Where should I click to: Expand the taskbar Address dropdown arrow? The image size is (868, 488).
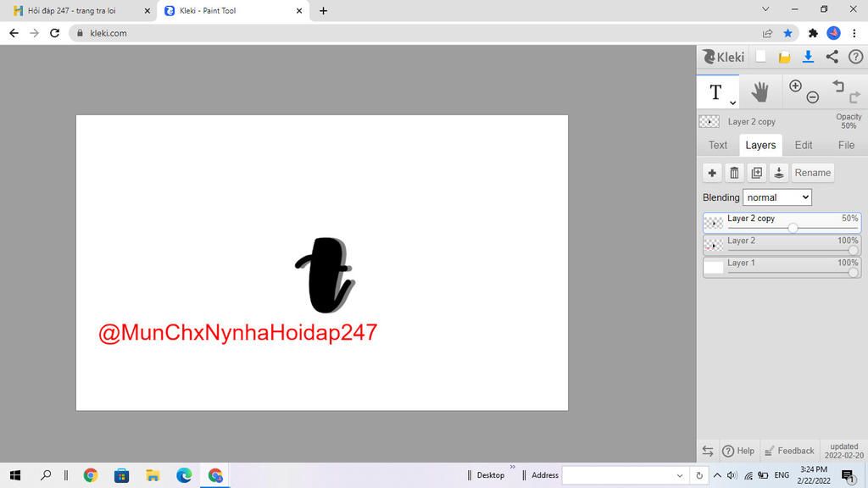click(x=680, y=475)
